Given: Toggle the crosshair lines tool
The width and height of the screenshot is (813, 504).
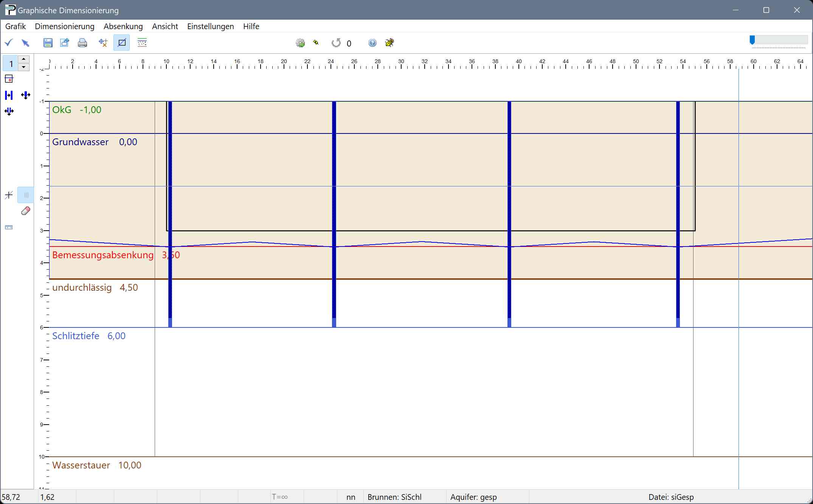Looking at the screenshot, I should (x=9, y=195).
